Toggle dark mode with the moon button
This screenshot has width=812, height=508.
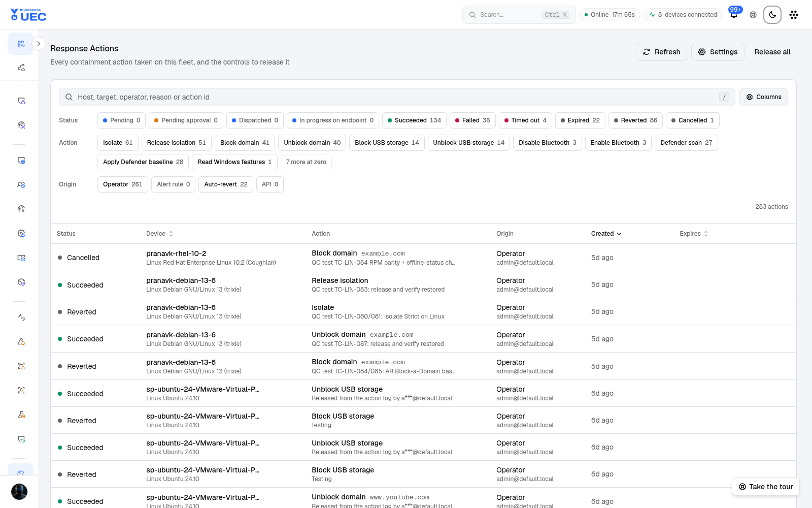coord(772,15)
